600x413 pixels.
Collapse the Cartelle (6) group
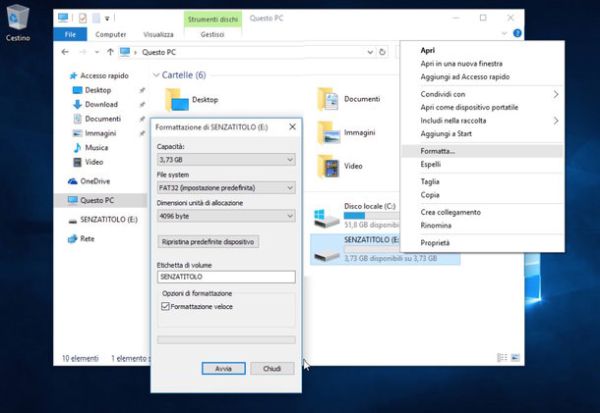tap(158, 75)
